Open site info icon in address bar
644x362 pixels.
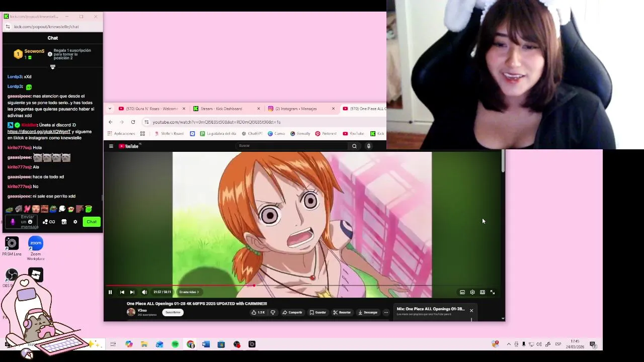point(146,122)
